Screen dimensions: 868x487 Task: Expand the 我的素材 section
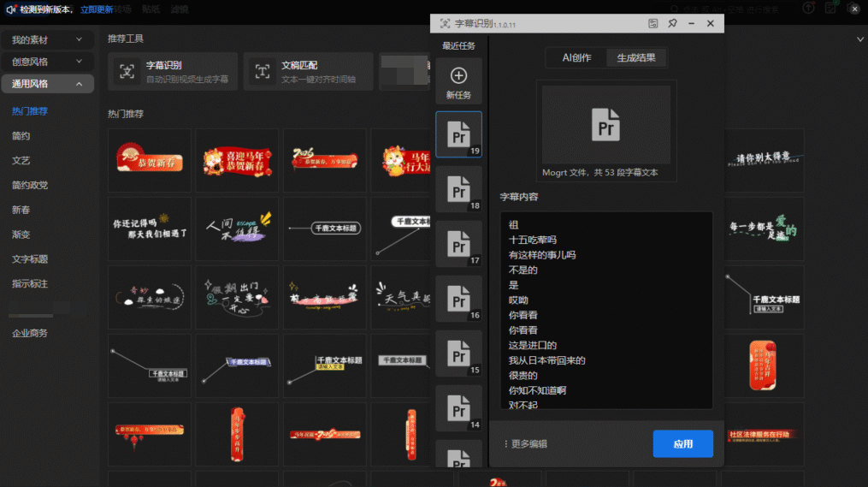47,40
